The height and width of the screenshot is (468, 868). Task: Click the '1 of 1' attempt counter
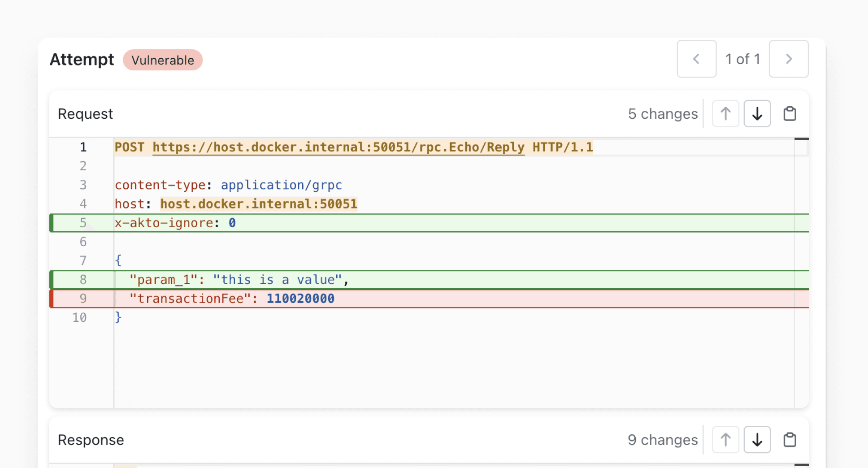tap(742, 59)
